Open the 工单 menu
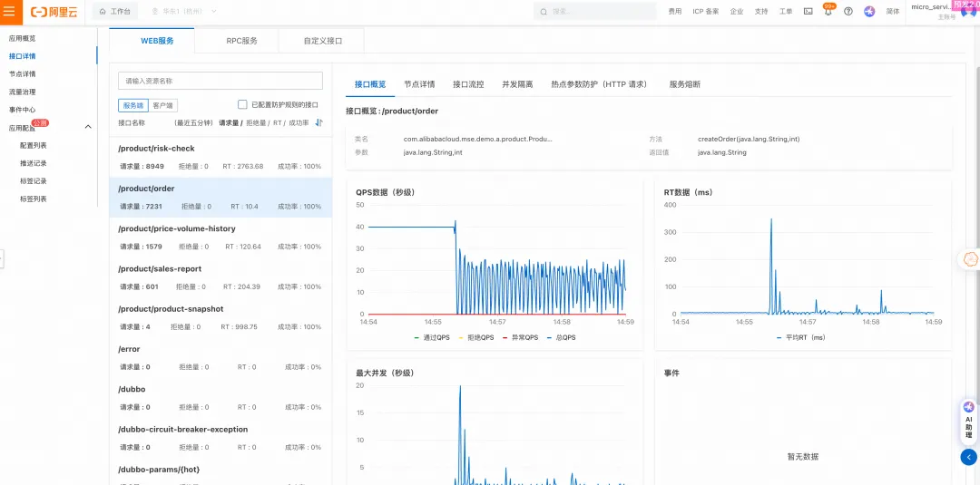Image resolution: width=980 pixels, height=485 pixels. point(786,11)
